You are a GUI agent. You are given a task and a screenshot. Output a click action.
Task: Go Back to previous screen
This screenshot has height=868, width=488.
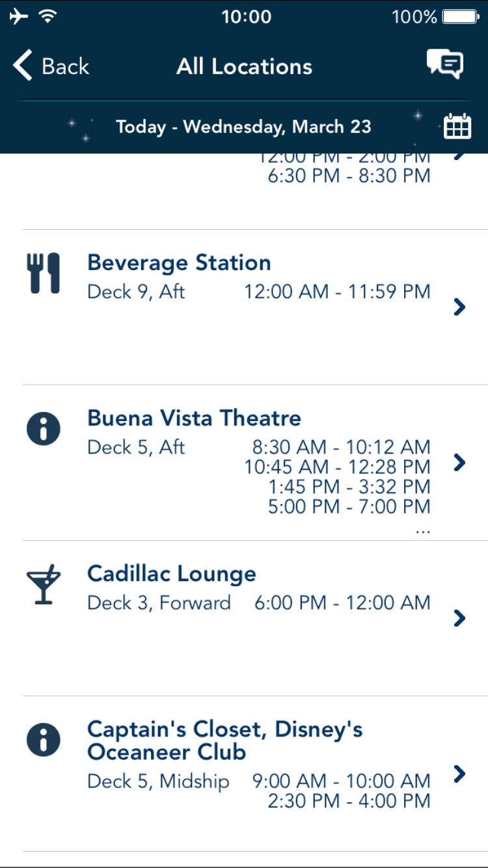coord(51,66)
